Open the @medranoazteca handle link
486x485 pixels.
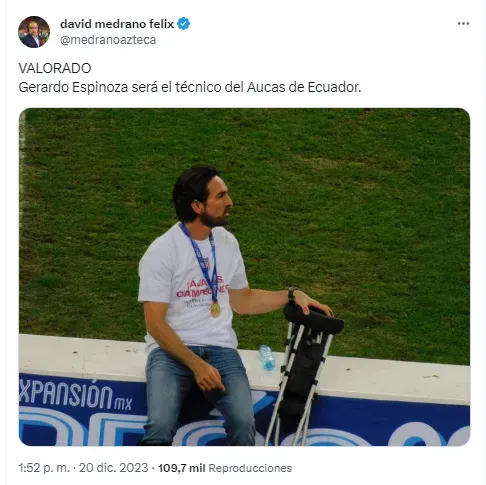pos(108,40)
